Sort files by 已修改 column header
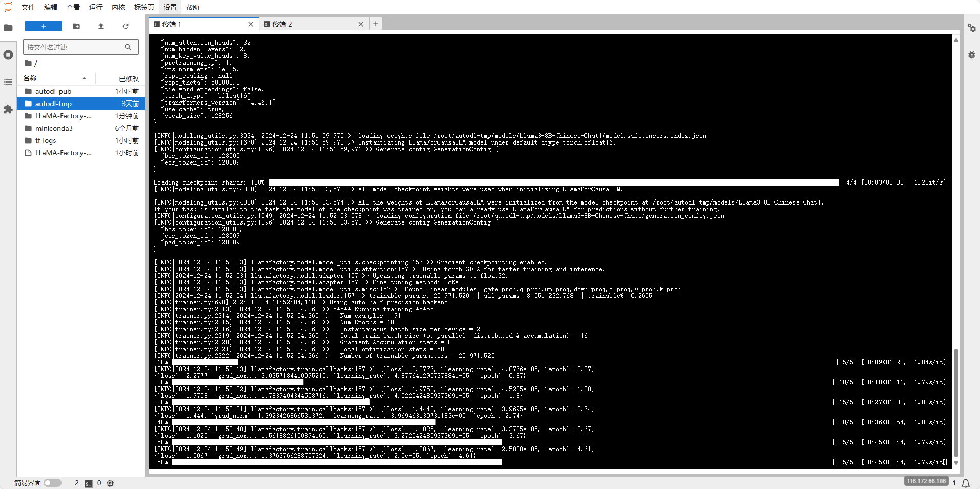 [128, 78]
